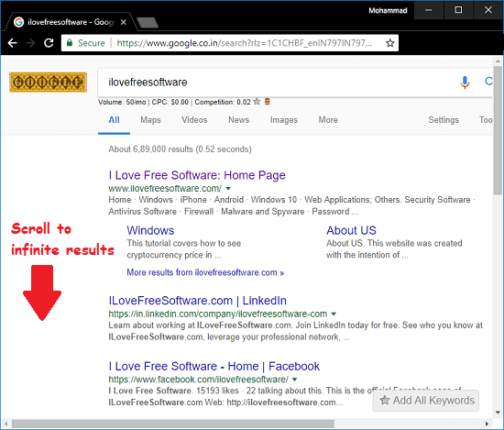Expand dropdown arrow beside www.ilovefreesoftware.com
The height and width of the screenshot is (430, 504).
tap(228, 189)
